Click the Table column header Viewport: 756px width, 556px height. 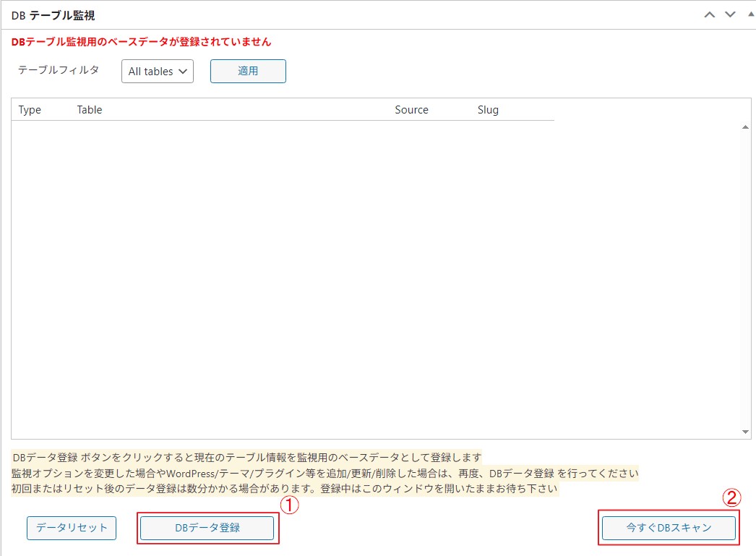click(90, 110)
